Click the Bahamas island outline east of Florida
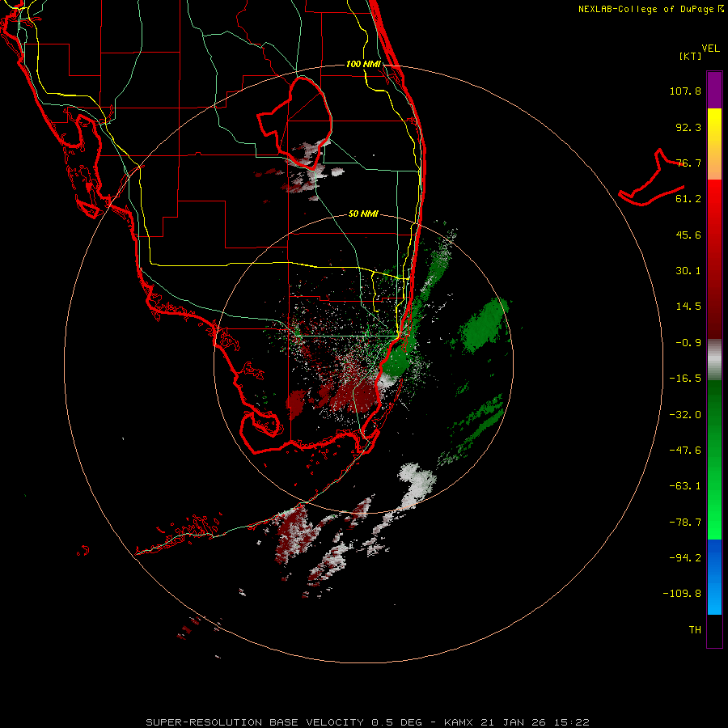728x728 pixels. click(651, 178)
